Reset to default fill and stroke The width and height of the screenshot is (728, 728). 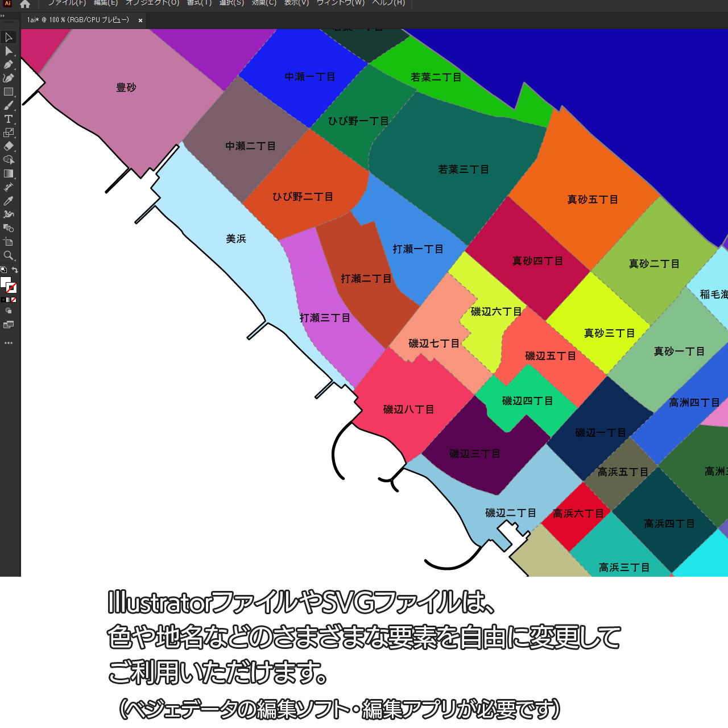(3, 270)
